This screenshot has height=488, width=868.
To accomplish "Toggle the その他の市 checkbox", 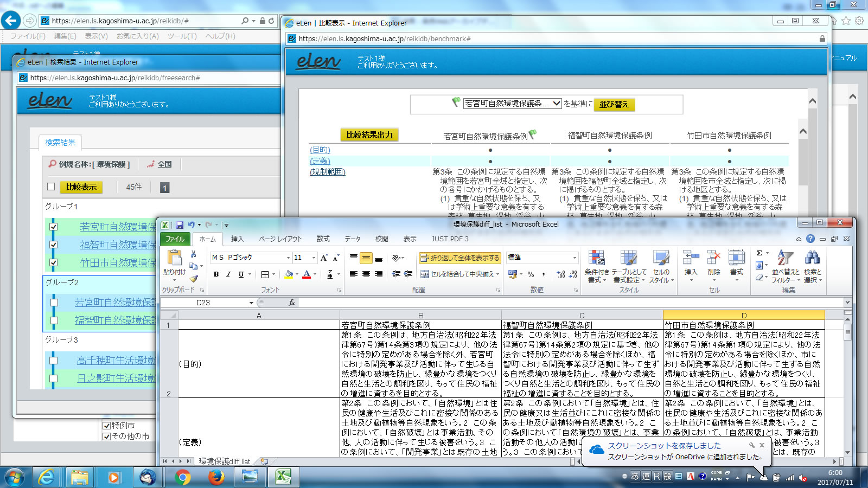I will 107,436.
